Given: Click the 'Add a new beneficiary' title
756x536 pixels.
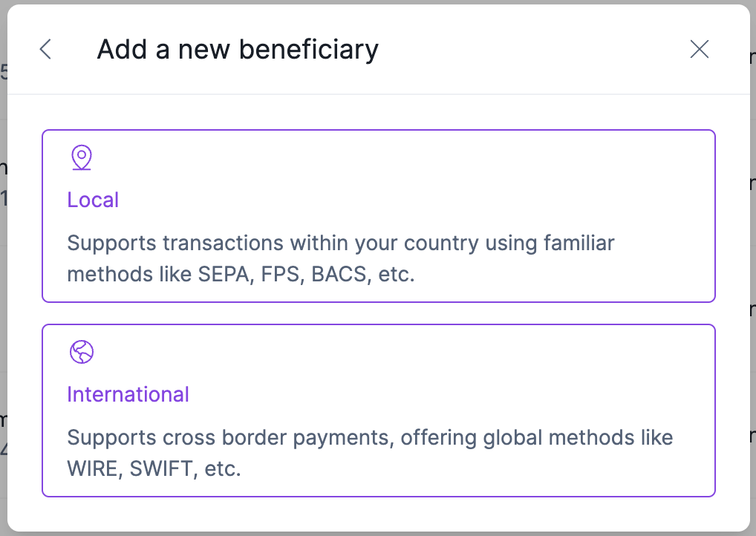Looking at the screenshot, I should [x=238, y=50].
